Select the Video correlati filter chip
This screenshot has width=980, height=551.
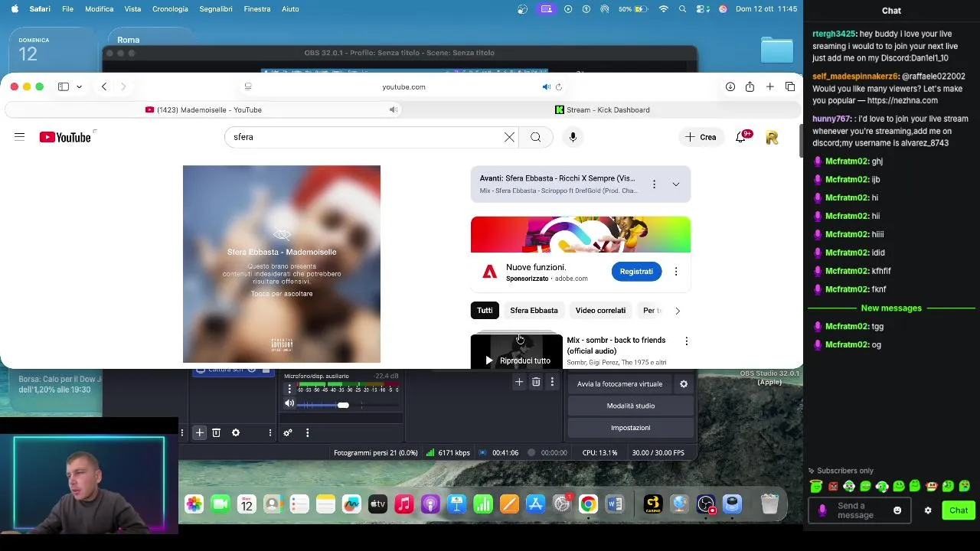coord(600,311)
